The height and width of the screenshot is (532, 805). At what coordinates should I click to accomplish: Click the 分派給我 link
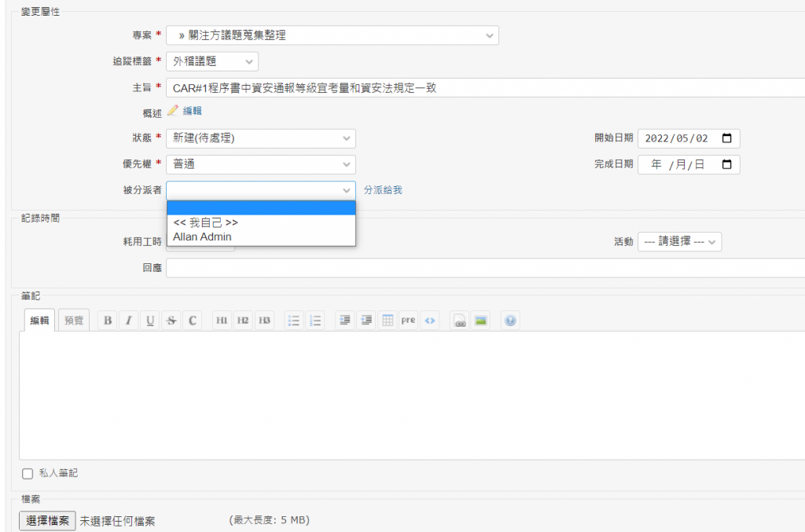pyautogui.click(x=383, y=190)
